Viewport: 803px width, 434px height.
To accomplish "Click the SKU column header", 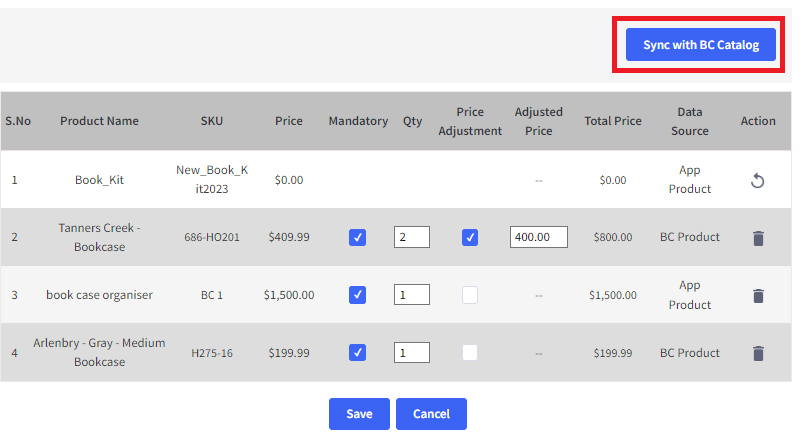I will click(x=212, y=121).
